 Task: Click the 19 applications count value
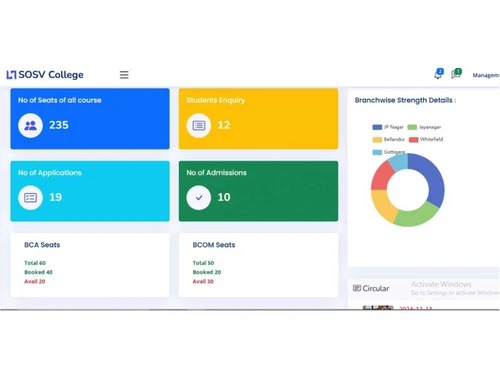pyautogui.click(x=55, y=197)
